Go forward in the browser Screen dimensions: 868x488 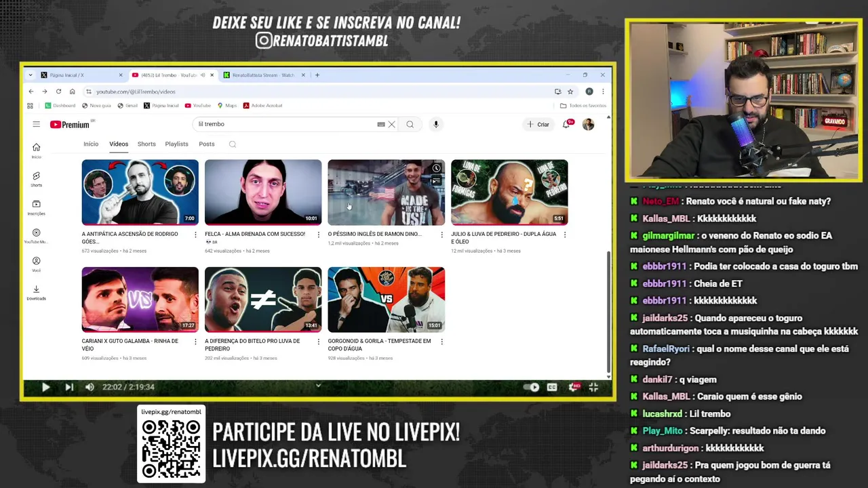[x=45, y=91]
